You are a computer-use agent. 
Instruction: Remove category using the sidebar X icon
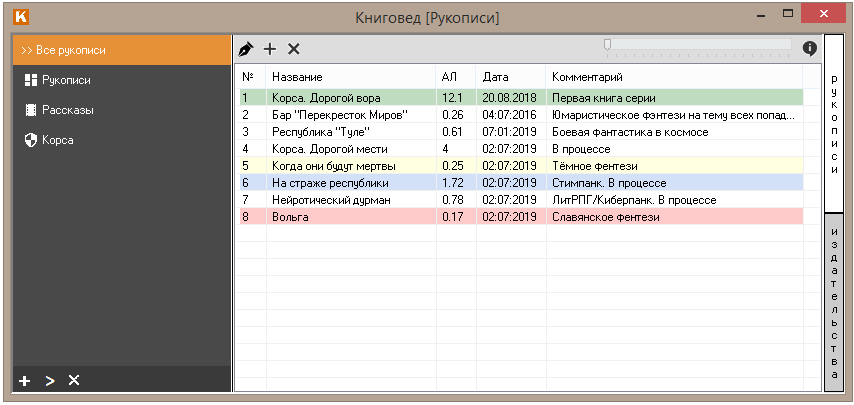73,380
